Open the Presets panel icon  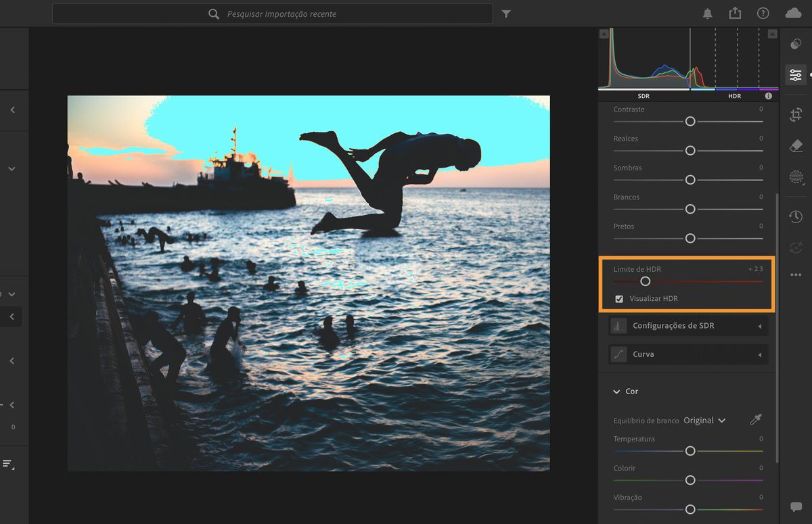coord(796,44)
